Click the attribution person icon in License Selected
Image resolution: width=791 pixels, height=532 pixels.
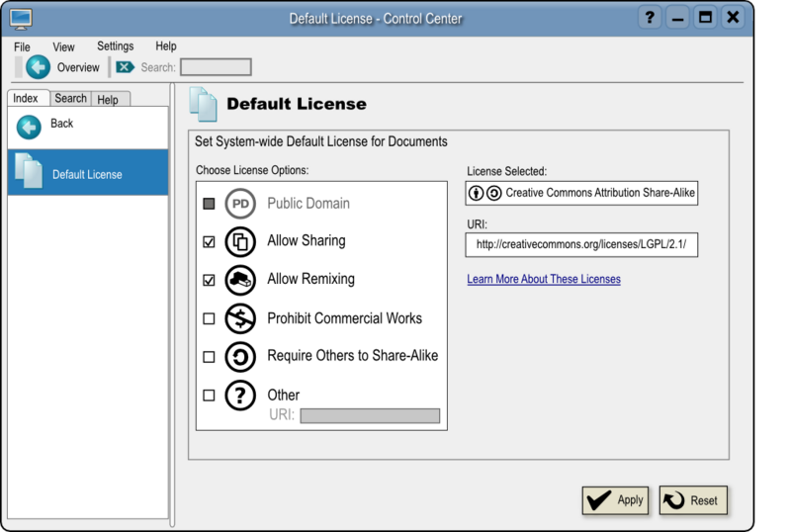click(476, 193)
